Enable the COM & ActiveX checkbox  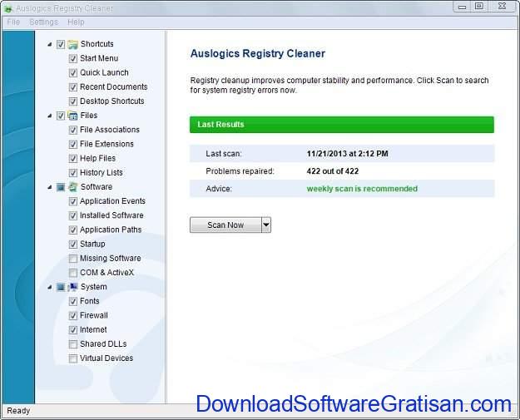73,273
